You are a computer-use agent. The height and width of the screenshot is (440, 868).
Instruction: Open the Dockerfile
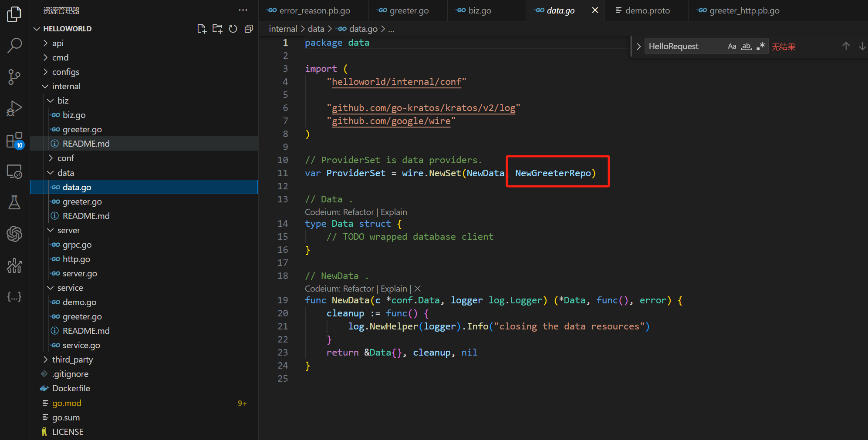click(144, 388)
